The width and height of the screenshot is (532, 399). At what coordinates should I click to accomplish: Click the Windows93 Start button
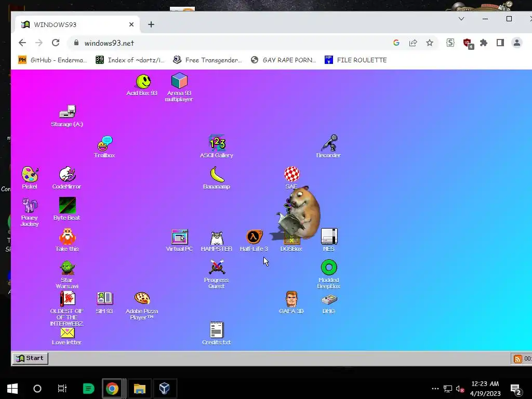[x=30, y=358]
